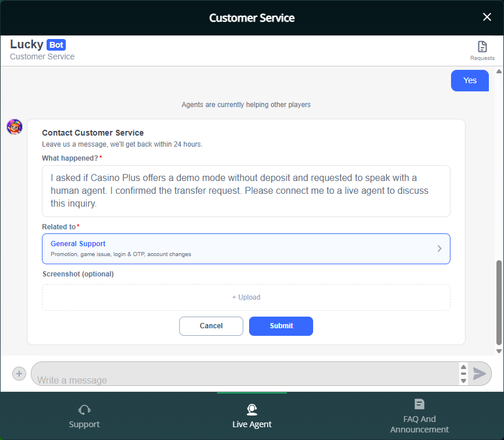
Task: Close the Customer Service window
Action: pos(487,17)
